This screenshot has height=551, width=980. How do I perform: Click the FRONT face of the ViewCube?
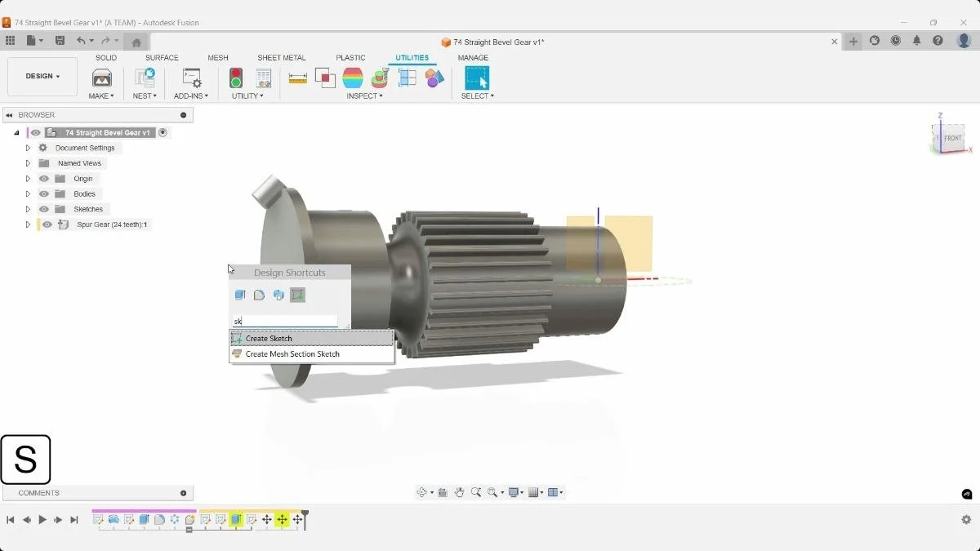952,138
